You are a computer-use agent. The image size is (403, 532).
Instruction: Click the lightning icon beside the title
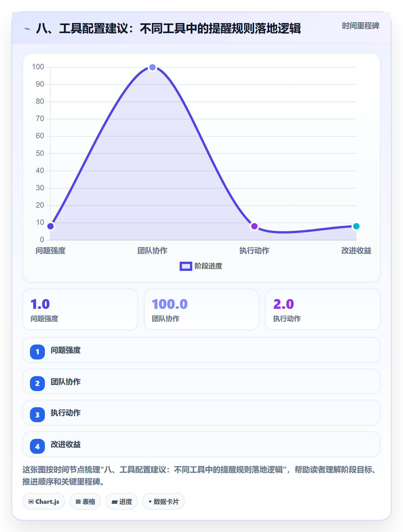pyautogui.click(x=27, y=29)
